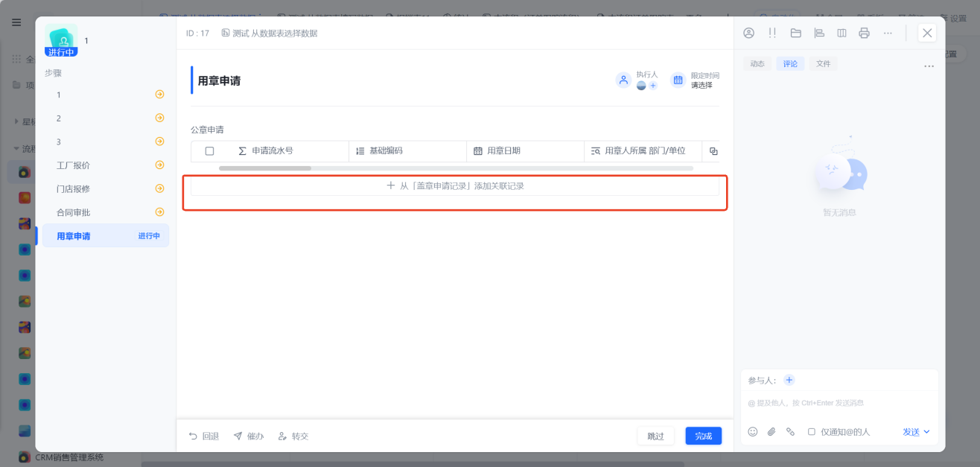Attach a file with paperclip icon

(771, 431)
